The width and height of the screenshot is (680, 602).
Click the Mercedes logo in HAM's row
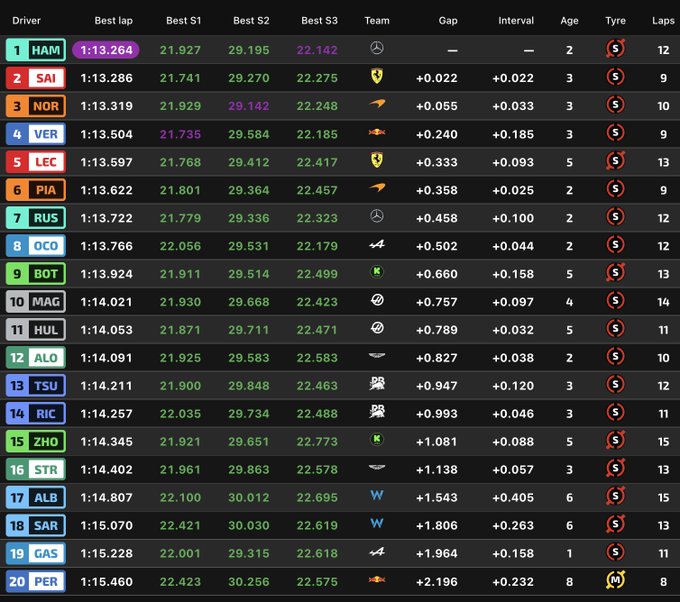coord(377,48)
